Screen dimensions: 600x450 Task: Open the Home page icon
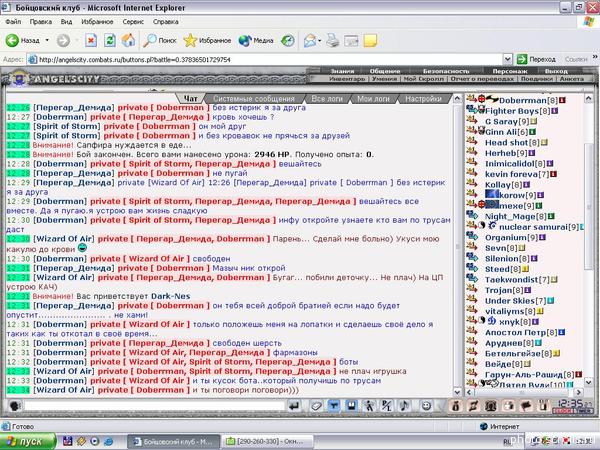129,41
